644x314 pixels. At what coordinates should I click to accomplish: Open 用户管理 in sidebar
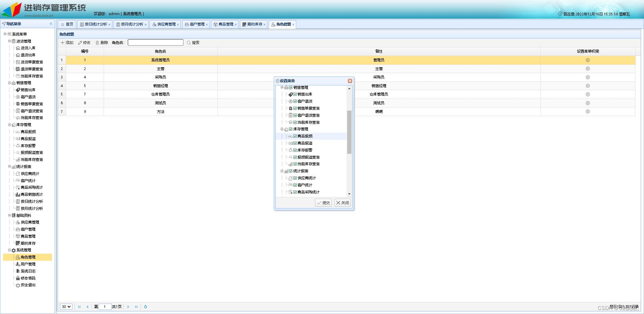(x=28, y=264)
